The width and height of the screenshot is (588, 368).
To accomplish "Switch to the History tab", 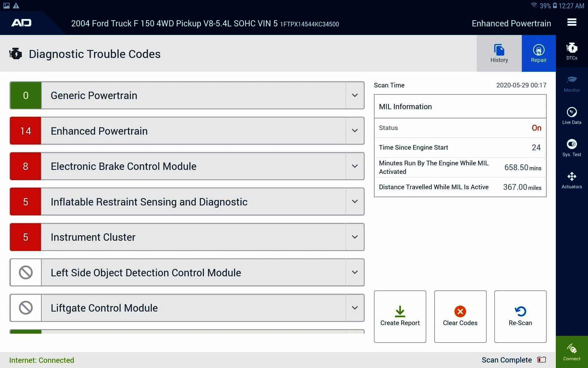I will coord(499,53).
